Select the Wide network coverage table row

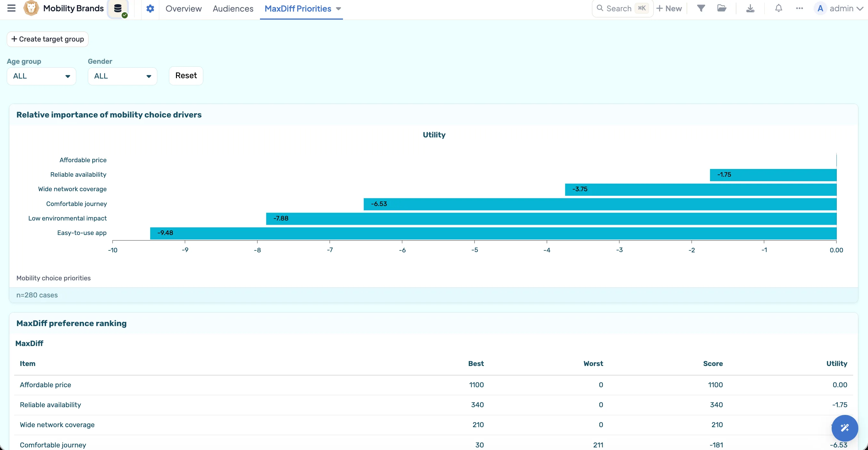point(433,425)
